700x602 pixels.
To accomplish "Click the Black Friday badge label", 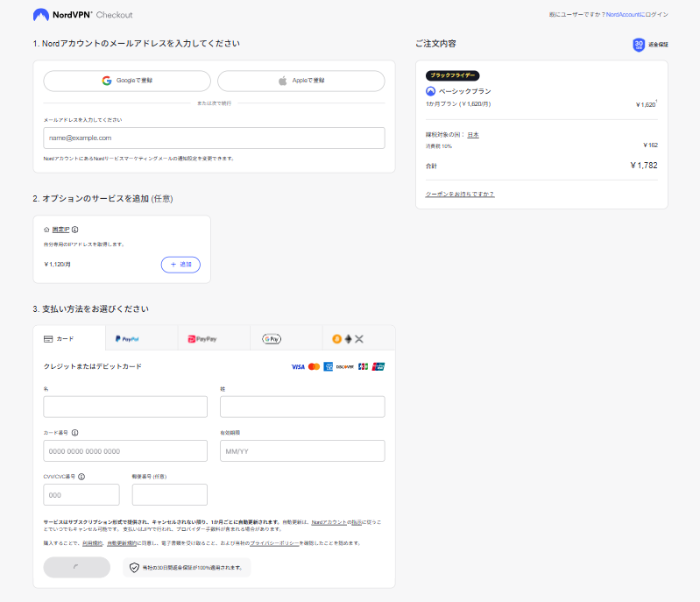I will pyautogui.click(x=452, y=75).
